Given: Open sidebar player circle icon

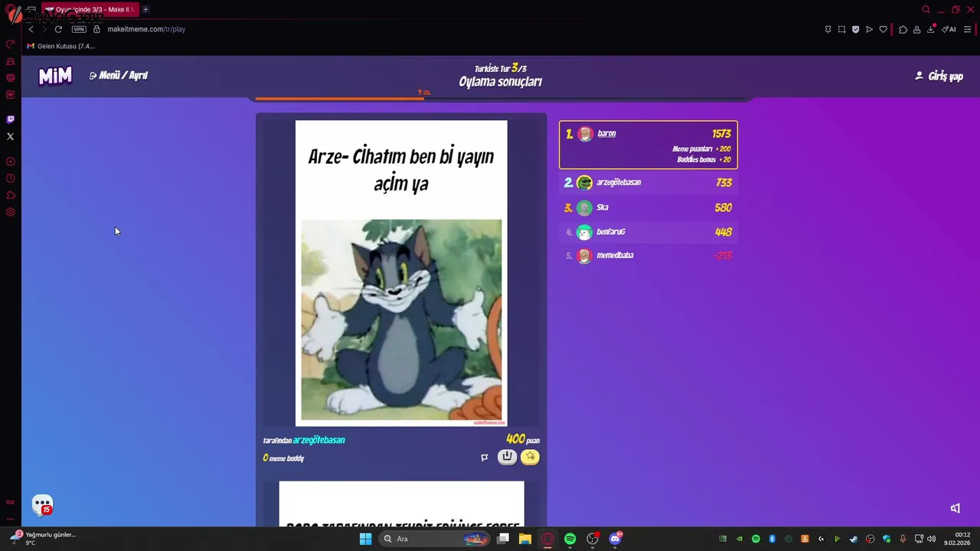Looking at the screenshot, I should pos(10,161).
